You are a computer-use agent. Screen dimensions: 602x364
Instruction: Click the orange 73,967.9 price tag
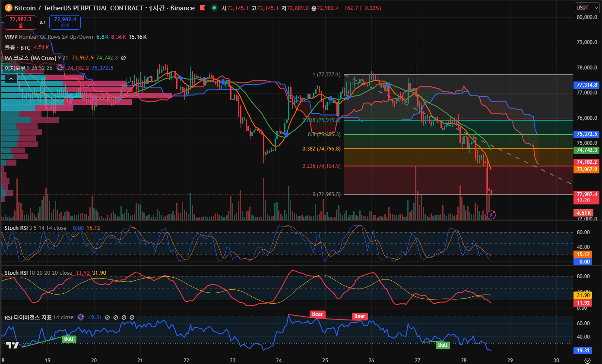(x=586, y=169)
